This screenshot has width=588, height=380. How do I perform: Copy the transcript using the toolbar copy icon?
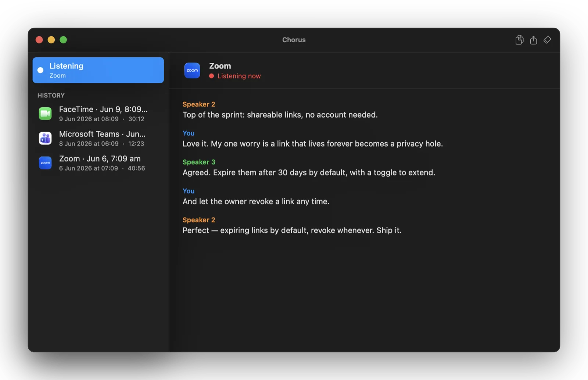(x=519, y=40)
